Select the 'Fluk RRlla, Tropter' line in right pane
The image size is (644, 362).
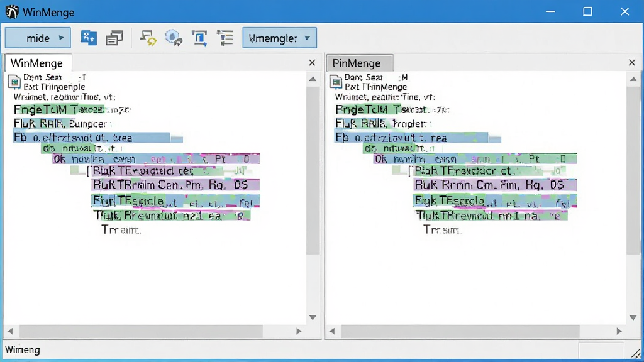[384, 124]
